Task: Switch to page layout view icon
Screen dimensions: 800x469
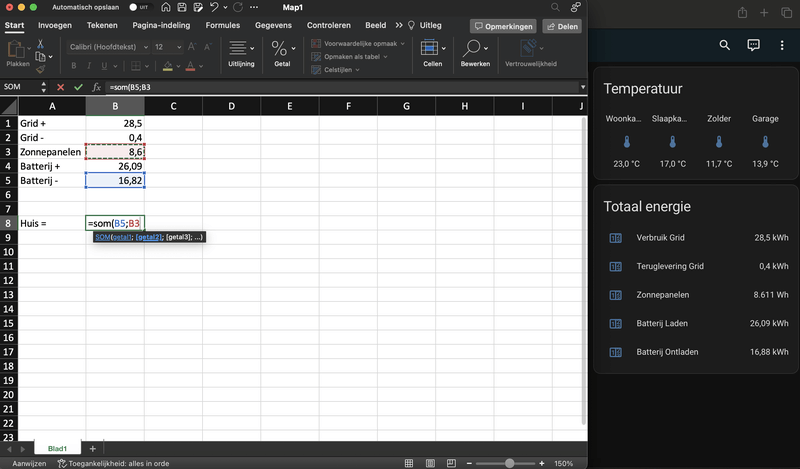Action: click(x=430, y=463)
